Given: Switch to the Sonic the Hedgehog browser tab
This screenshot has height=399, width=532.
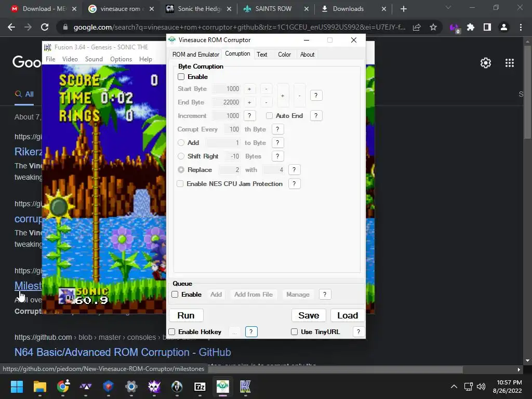Looking at the screenshot, I should point(198,9).
